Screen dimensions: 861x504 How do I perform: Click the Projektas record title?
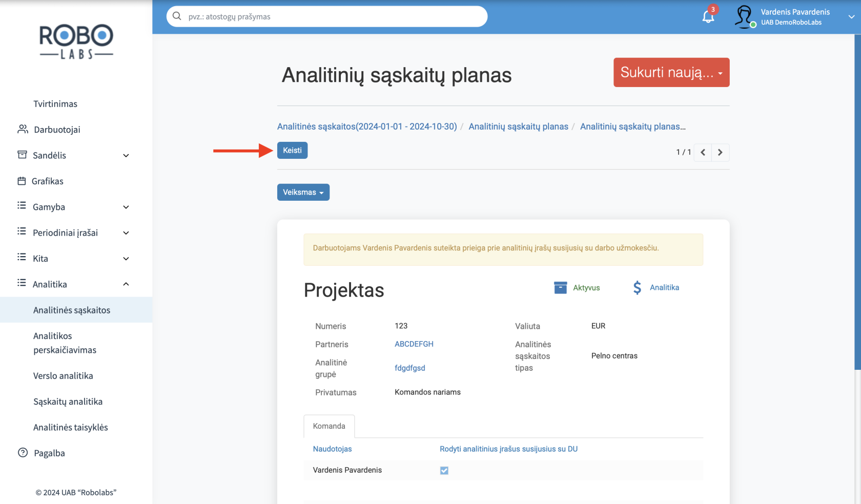click(x=344, y=290)
